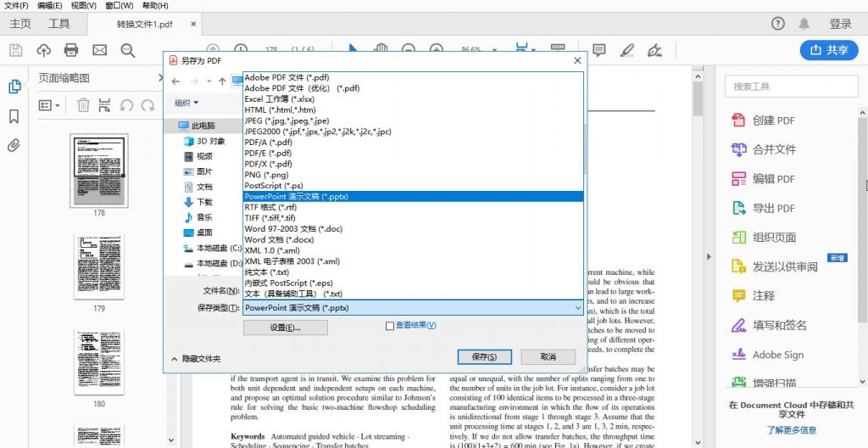
Task: Click the upload to cloud icon
Action: [44, 50]
